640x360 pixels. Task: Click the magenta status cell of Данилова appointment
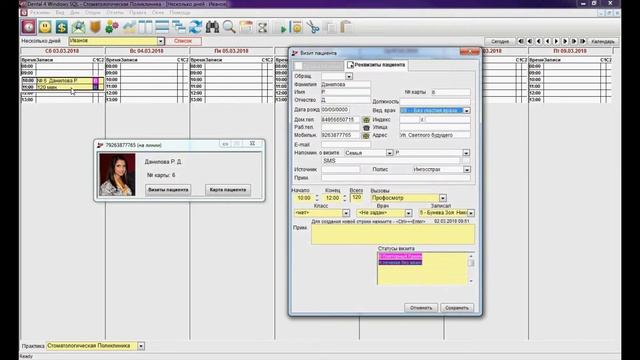[x=96, y=81]
